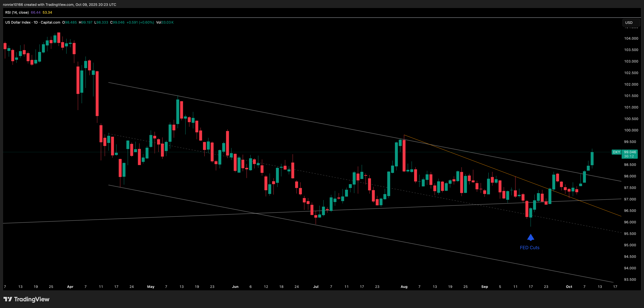644x308 pixels.
Task: Click the yellow RSI value 53.34
Action: (x=47, y=12)
